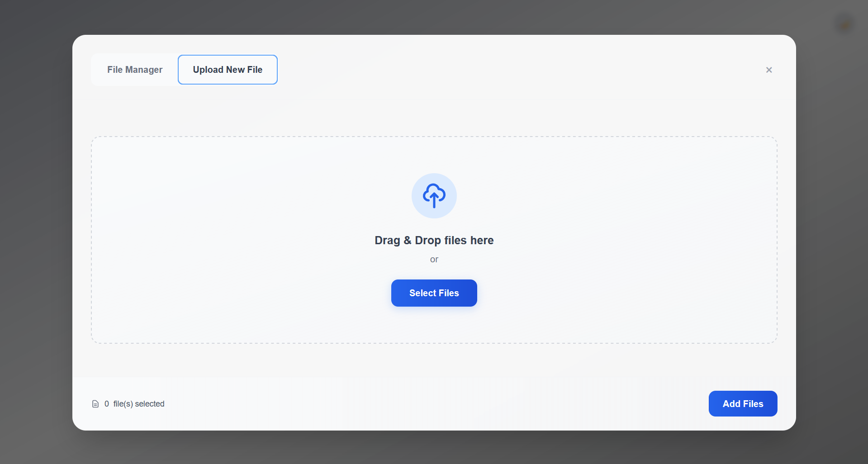Click the "Drag & Drop files here" heading
The height and width of the screenshot is (464, 868).
click(434, 240)
